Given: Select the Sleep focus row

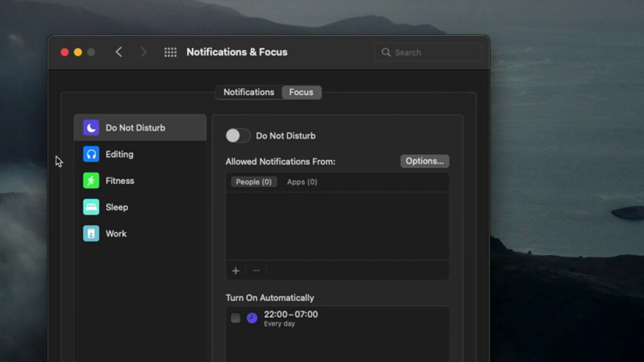Looking at the screenshot, I should (x=140, y=208).
